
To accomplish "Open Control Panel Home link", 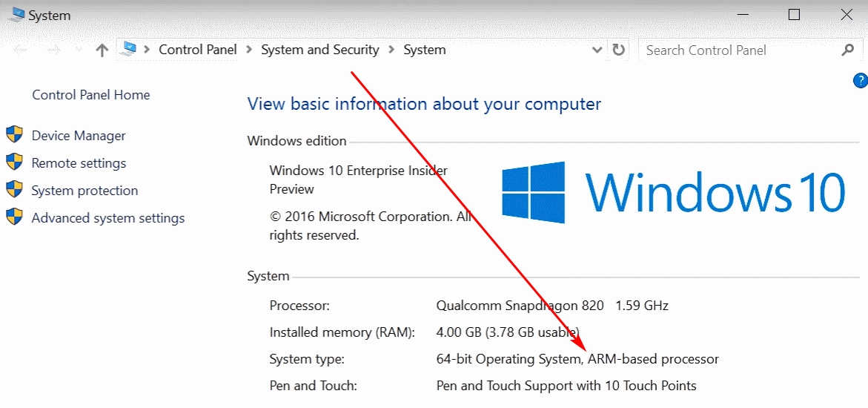I will (90, 95).
